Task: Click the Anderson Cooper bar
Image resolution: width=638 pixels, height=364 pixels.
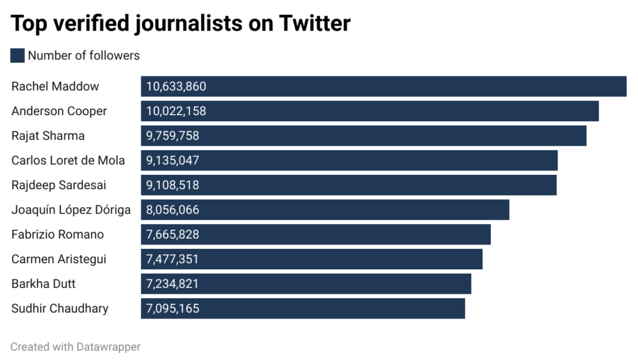Action: point(369,111)
